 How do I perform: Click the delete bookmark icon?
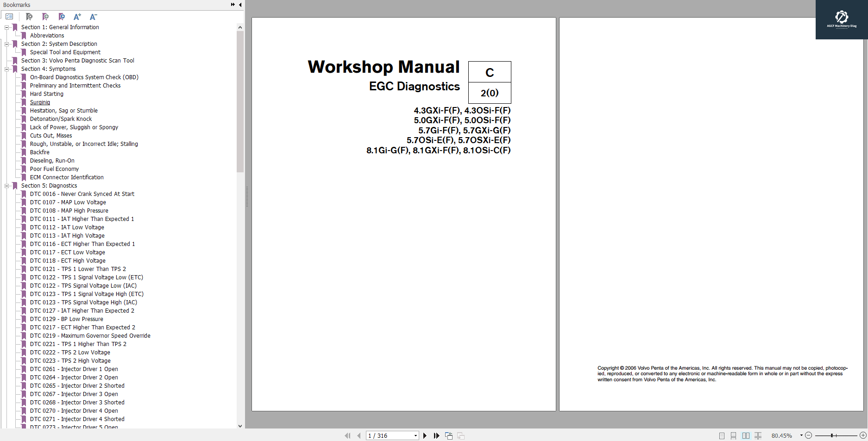[x=29, y=17]
